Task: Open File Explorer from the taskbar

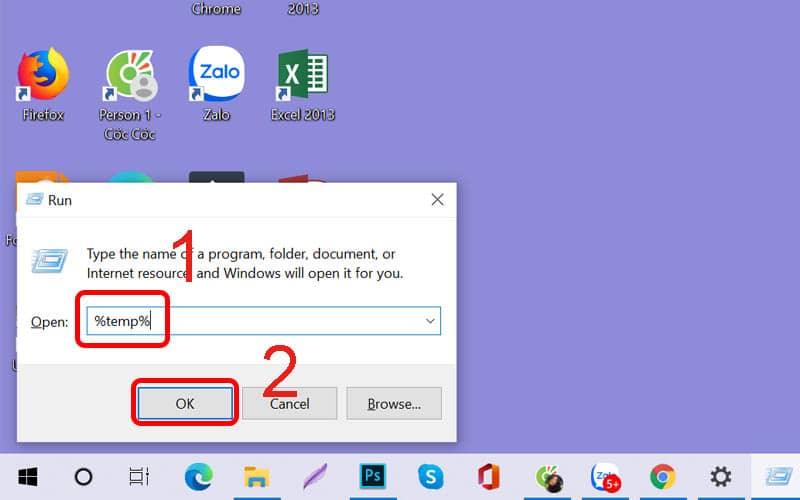Action: (257, 476)
